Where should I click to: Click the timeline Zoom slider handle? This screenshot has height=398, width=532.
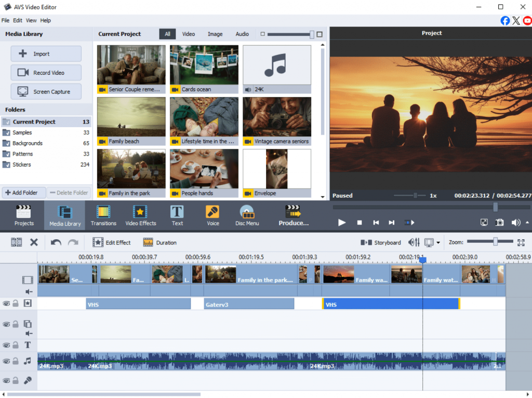point(496,242)
